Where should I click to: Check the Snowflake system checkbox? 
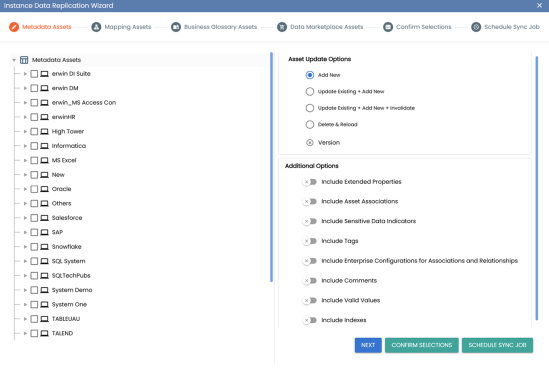(x=34, y=247)
